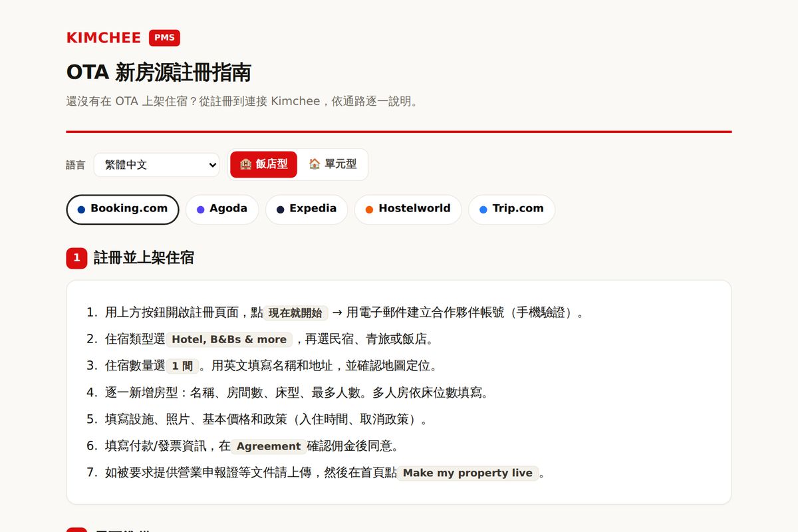Select the Trip.com channel tab
This screenshot has height=532, width=798.
pos(511,209)
